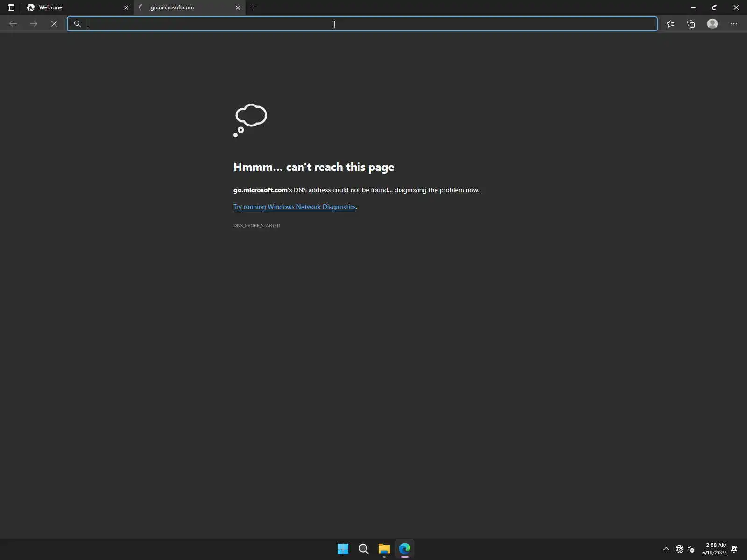
Task: Open the user profile avatar
Action: (712, 24)
